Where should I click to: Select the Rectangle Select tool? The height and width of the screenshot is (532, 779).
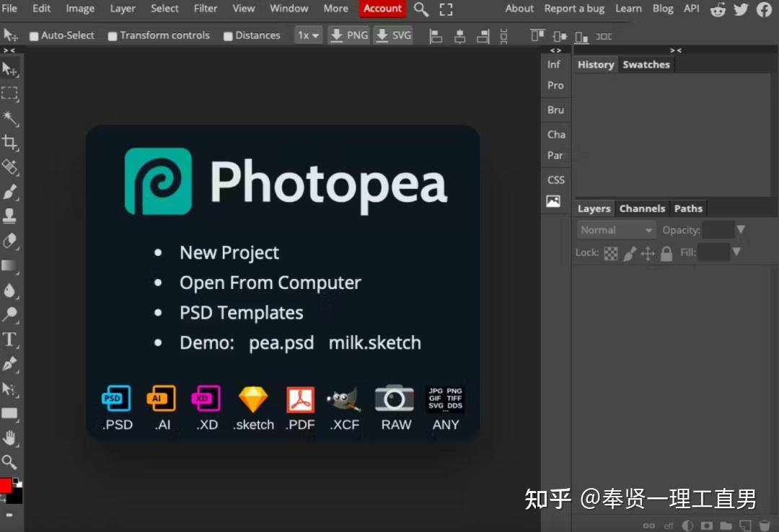pyautogui.click(x=9, y=94)
